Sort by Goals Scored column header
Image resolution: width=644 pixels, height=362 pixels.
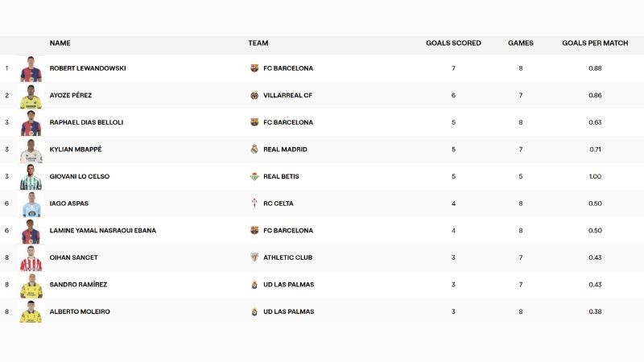click(x=453, y=43)
